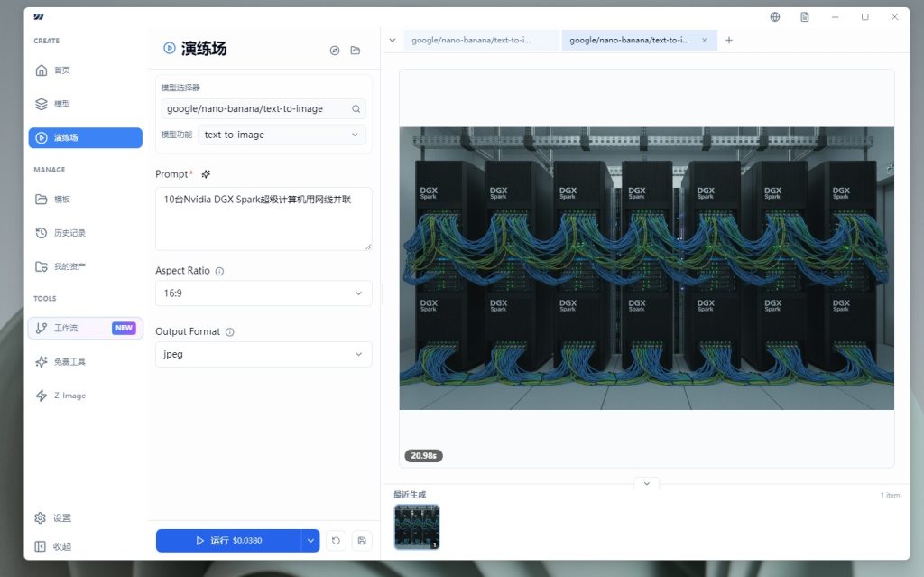The width and height of the screenshot is (924, 577).
Task: Click the Output Format label text
Action: [188, 331]
